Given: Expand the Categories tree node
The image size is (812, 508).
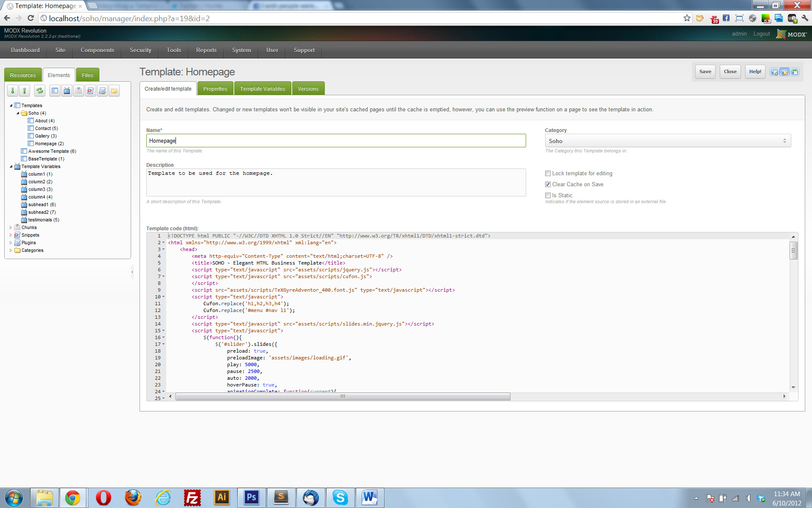Looking at the screenshot, I should (11, 250).
